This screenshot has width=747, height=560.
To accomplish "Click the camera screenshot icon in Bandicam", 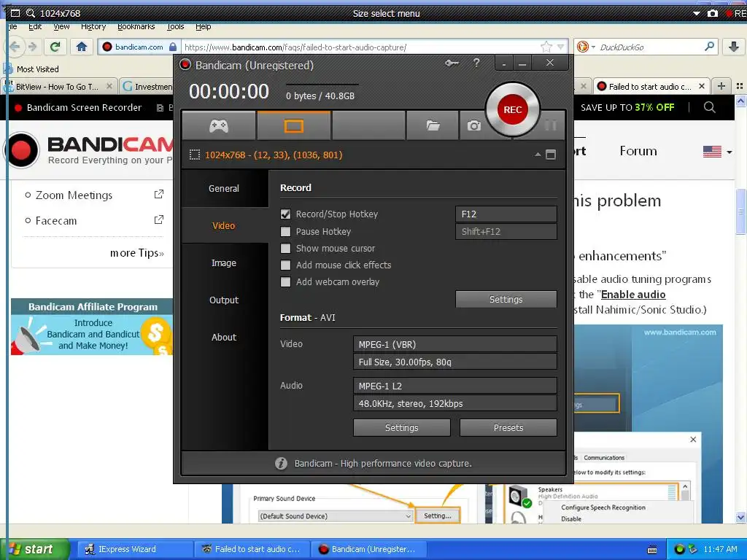I will coord(473,125).
